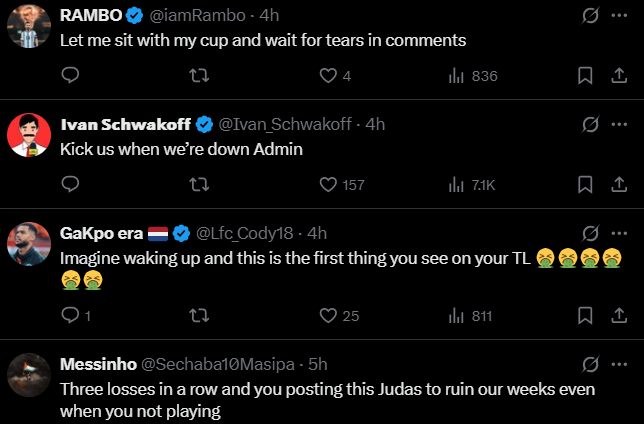
Task: Open more options on RAMBO's tweet
Action: 619,16
